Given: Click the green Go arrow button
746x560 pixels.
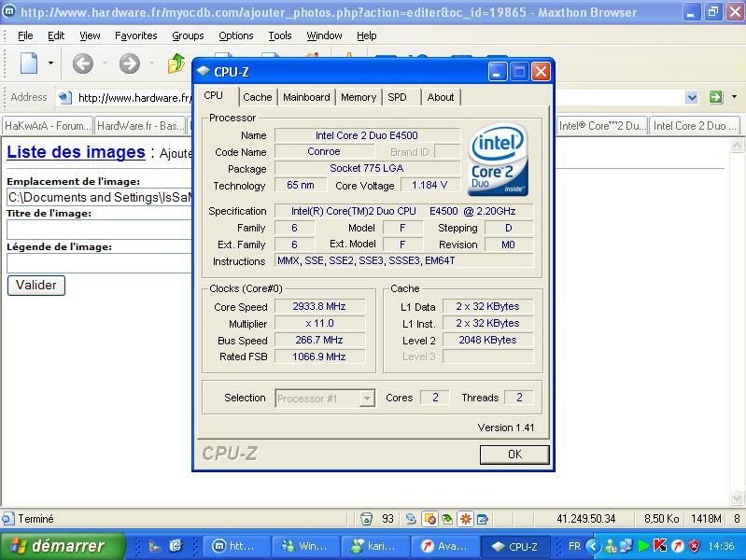Looking at the screenshot, I should pyautogui.click(x=715, y=97).
